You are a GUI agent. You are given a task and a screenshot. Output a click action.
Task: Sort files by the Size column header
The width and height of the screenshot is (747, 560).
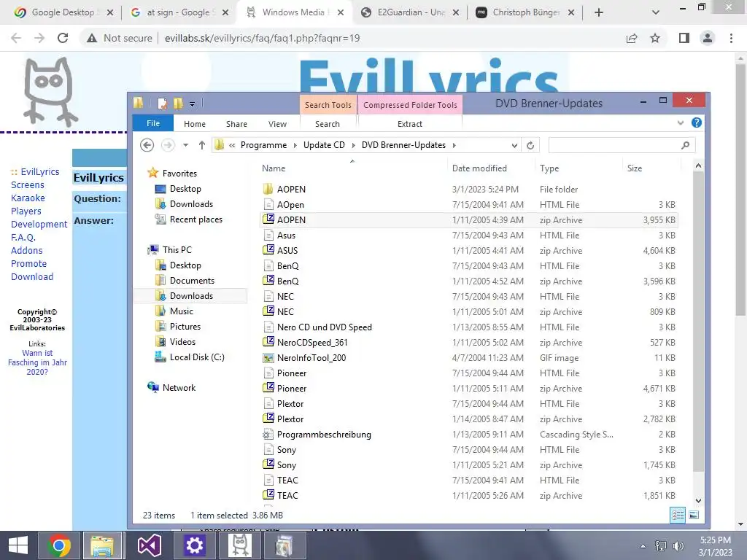tap(635, 168)
